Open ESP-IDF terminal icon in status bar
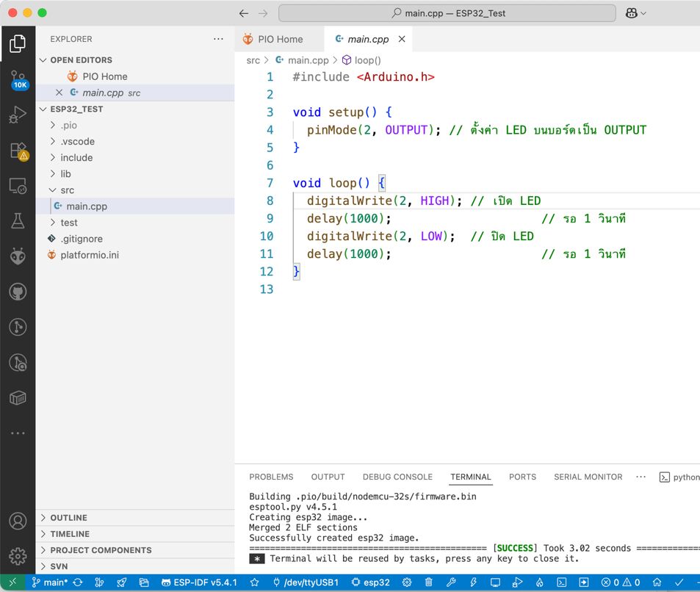 point(562,582)
